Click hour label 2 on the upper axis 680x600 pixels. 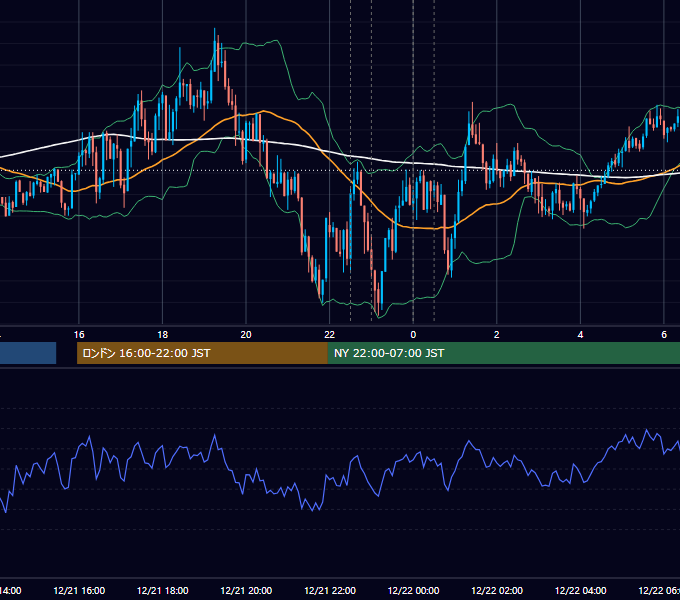497,335
